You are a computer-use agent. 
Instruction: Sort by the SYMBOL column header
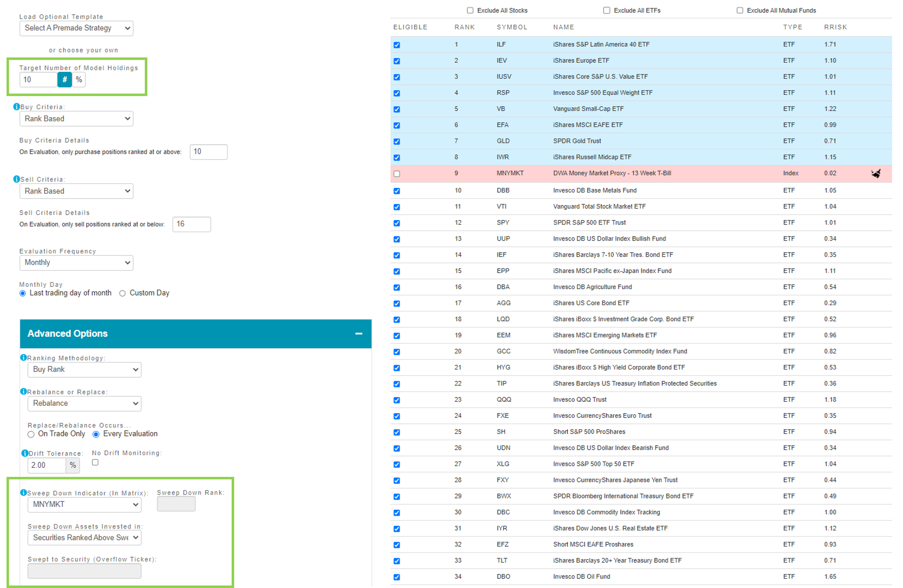pyautogui.click(x=512, y=27)
